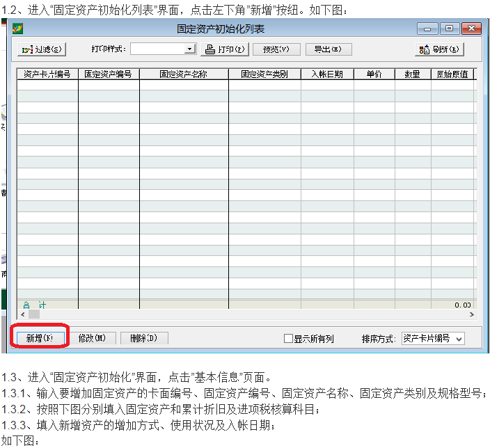490x448 pixels.
Task: Click the 打印(P) print button
Action: click(225, 49)
